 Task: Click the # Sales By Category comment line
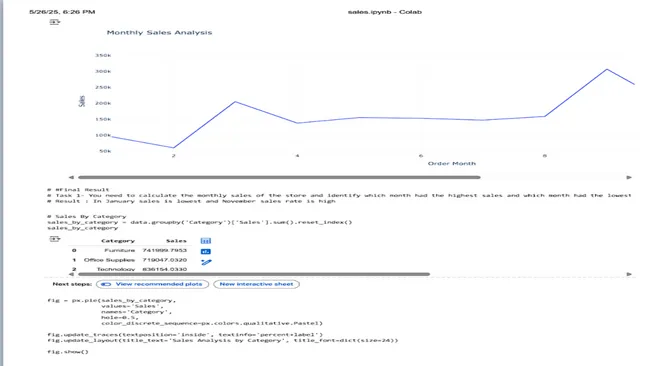87,216
